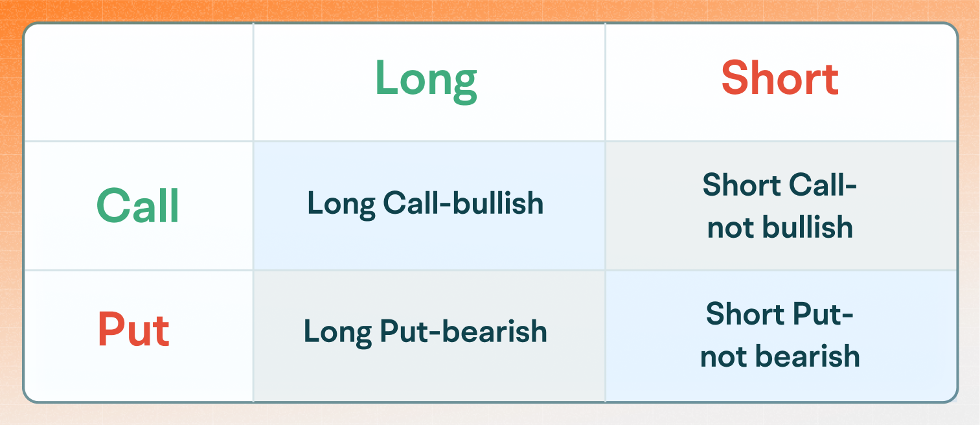
Task: Click the green "Long" column header
Action: coord(426,80)
